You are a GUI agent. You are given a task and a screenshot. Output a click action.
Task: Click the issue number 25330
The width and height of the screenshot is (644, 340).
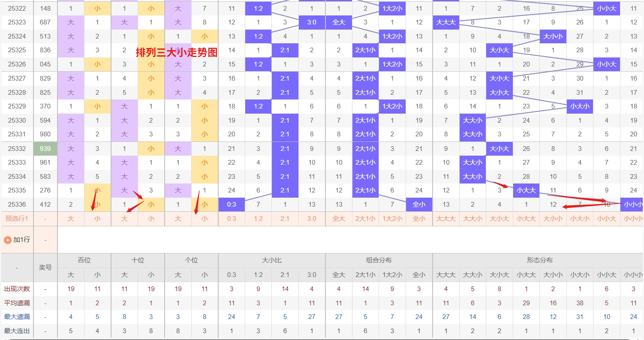(x=17, y=120)
